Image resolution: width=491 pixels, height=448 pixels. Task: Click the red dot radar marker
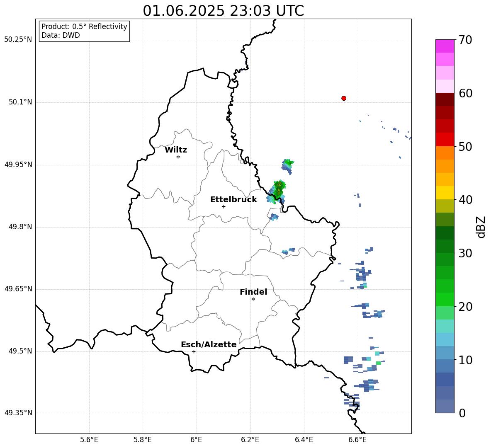[x=344, y=98]
